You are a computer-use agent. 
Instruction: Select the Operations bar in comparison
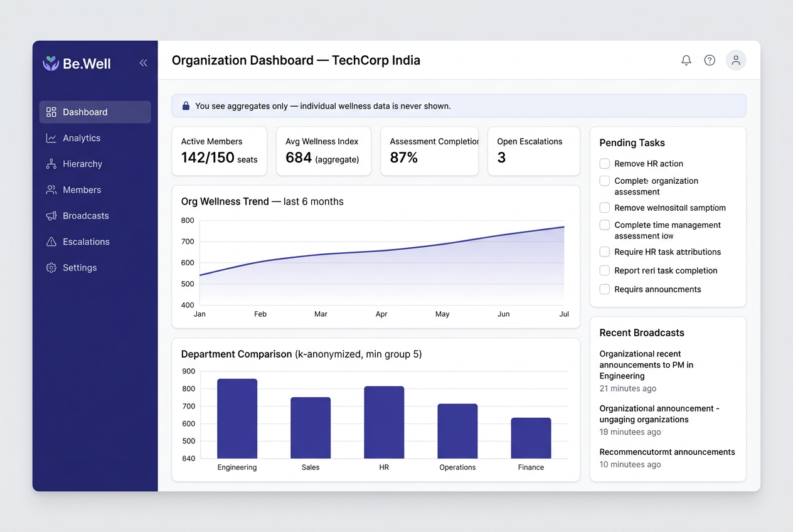[457, 431]
